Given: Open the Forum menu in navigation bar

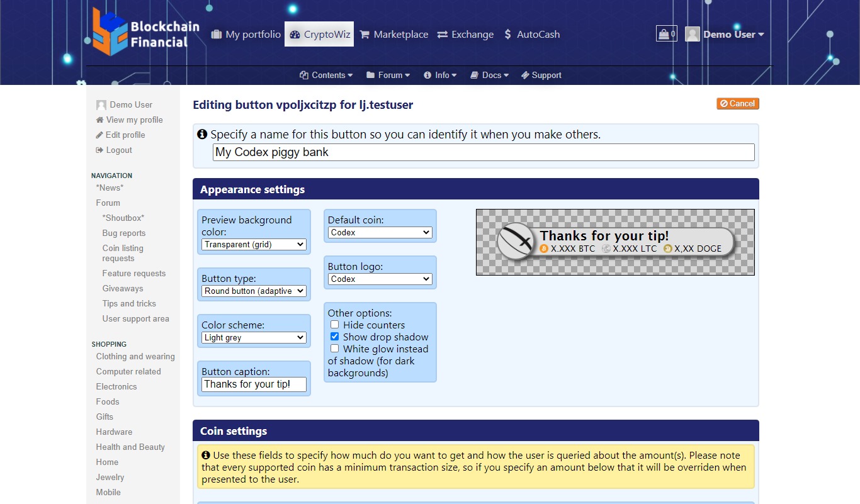Looking at the screenshot, I should point(388,76).
